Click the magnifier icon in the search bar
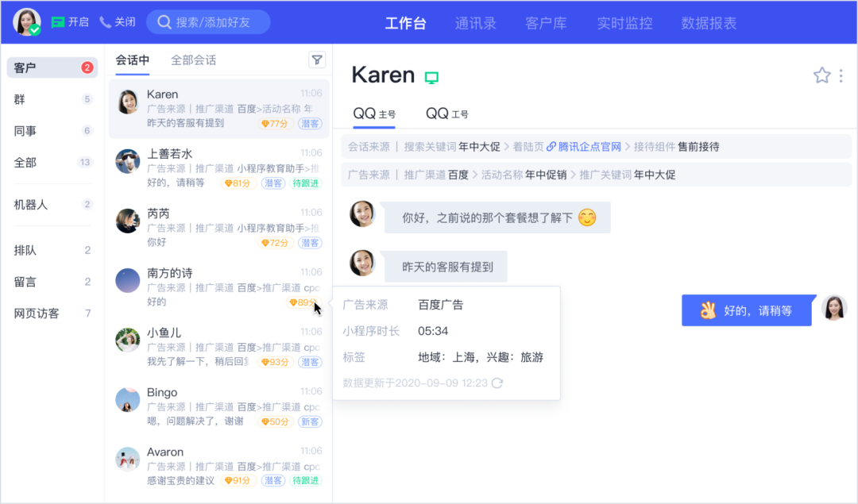This screenshot has height=504, width=858. (x=164, y=21)
